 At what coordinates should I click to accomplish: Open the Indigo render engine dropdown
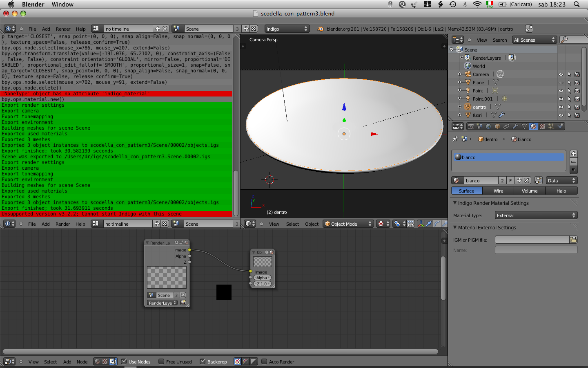pos(287,29)
